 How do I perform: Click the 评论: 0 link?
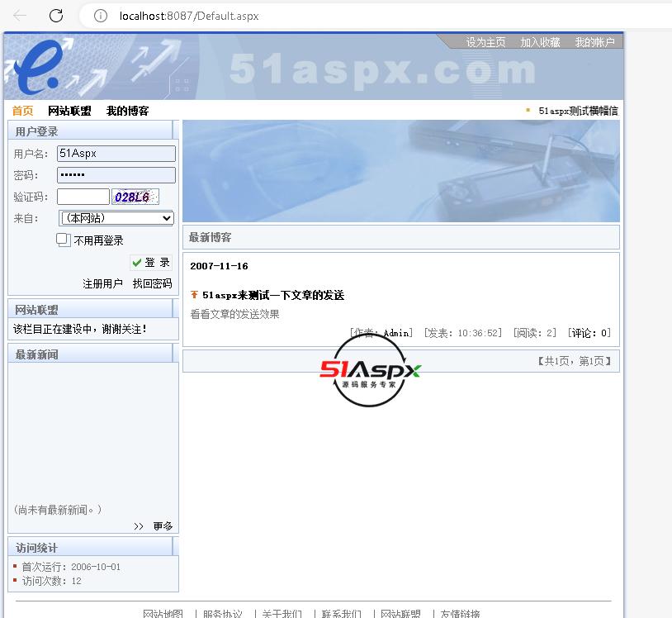[589, 333]
